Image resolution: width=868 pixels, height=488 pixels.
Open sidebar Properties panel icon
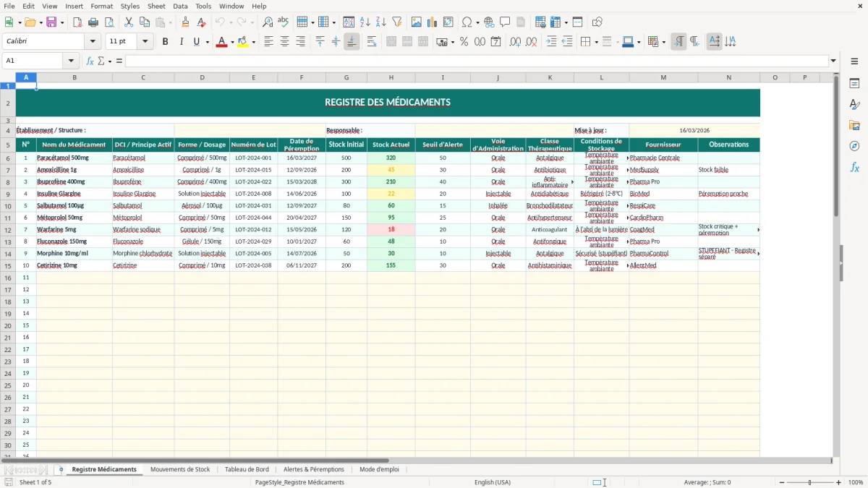point(854,84)
